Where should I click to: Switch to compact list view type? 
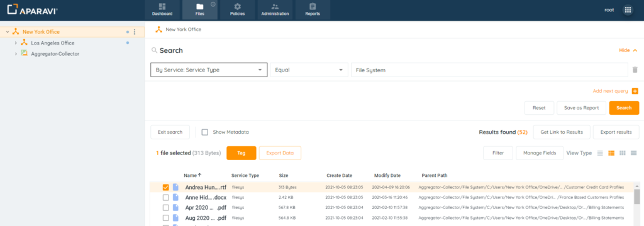pos(600,153)
